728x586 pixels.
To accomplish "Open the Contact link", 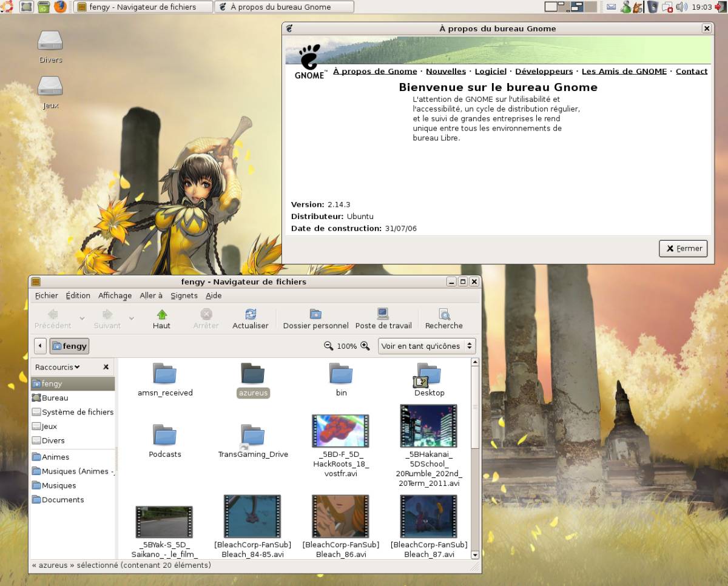I will 692,71.
